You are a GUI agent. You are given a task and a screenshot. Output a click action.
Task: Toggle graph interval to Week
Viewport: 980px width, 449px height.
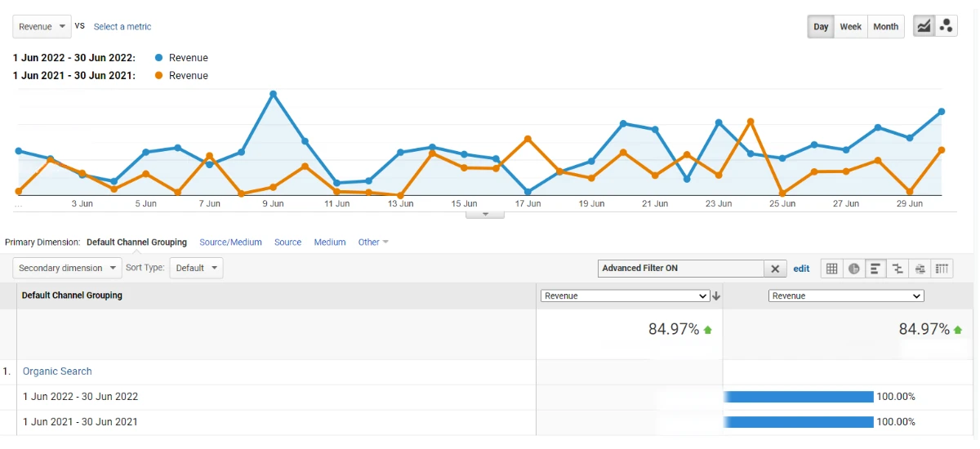coord(850,27)
